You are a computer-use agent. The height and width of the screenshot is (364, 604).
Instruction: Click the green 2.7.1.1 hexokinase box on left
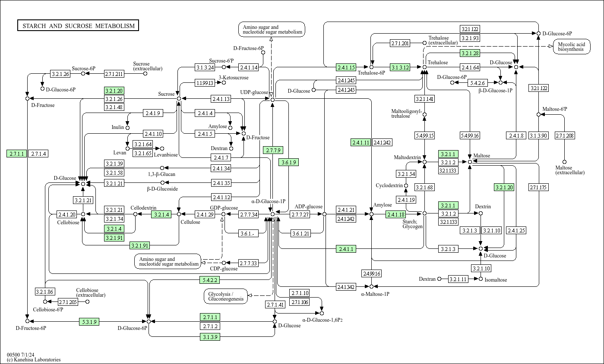16,154
